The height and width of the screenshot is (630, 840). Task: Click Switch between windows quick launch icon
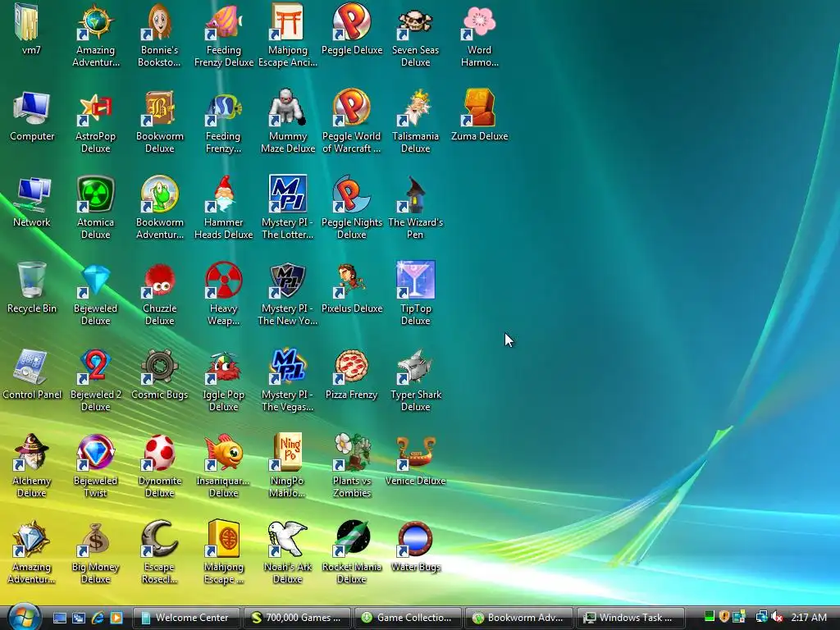coord(79,618)
